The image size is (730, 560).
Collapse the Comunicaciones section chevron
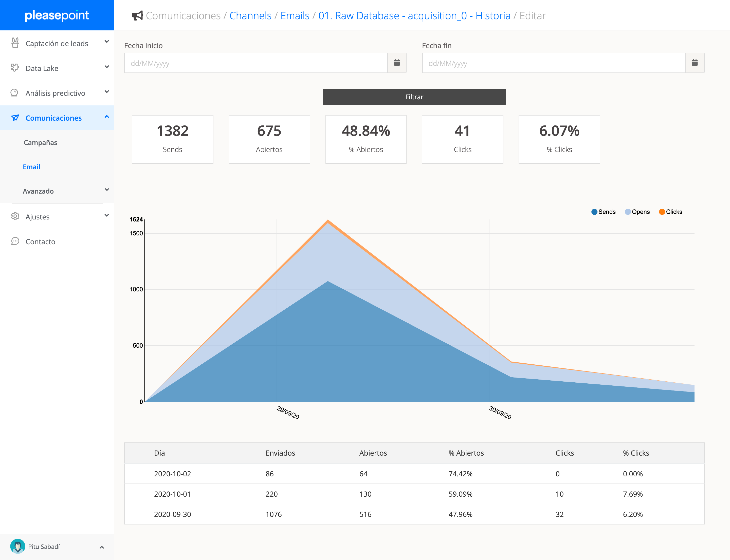(107, 117)
